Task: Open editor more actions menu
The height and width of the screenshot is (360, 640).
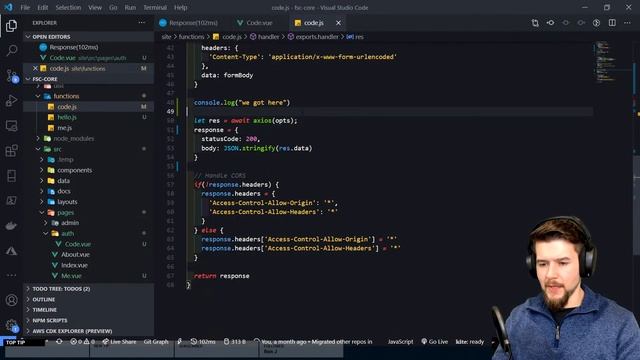Action: click(x=627, y=23)
